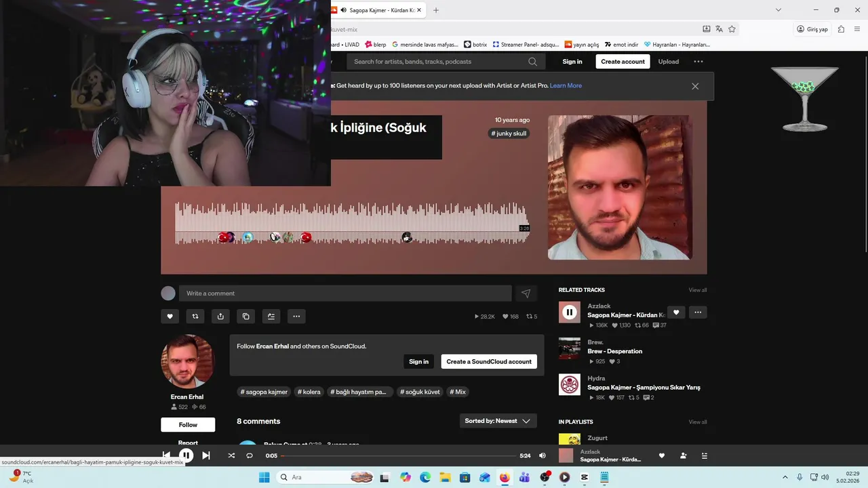Open the browser hamburger menu
This screenshot has width=868, height=488.
coord(857,29)
